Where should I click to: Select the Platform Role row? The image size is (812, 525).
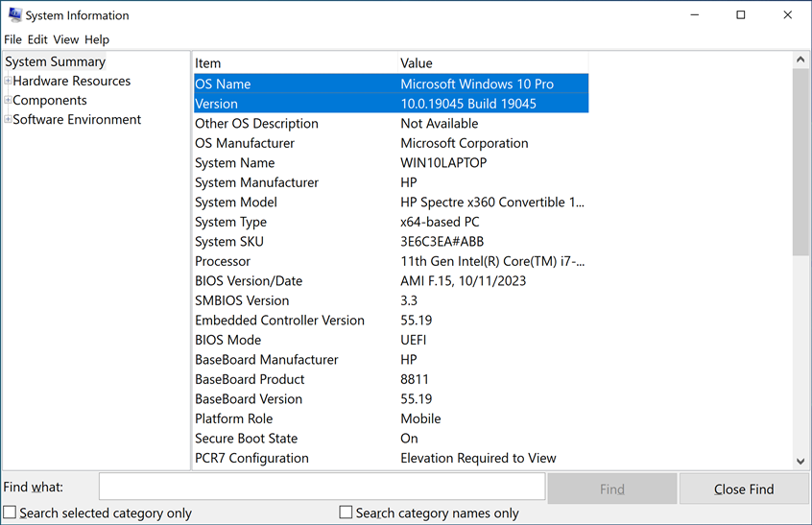coord(391,418)
